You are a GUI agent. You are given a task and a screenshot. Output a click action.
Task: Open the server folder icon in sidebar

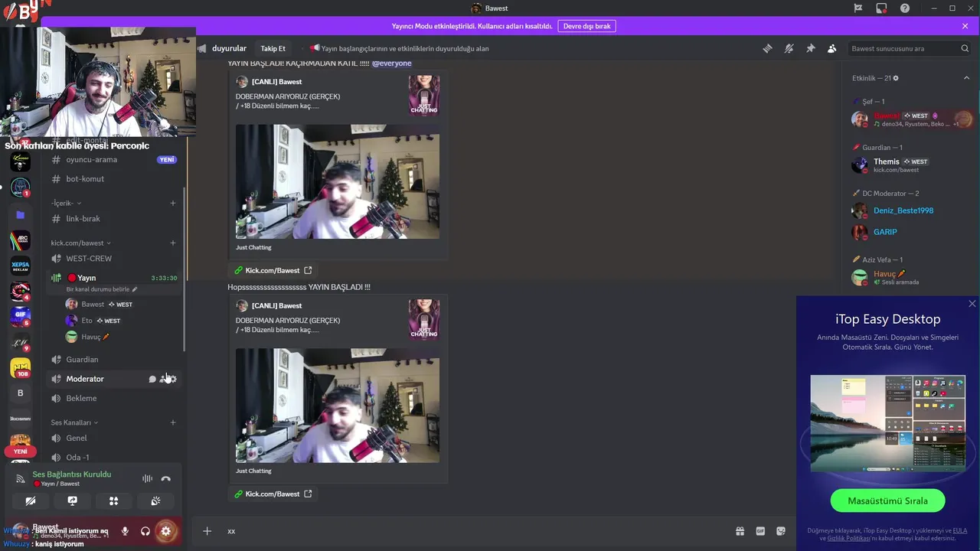21,215
